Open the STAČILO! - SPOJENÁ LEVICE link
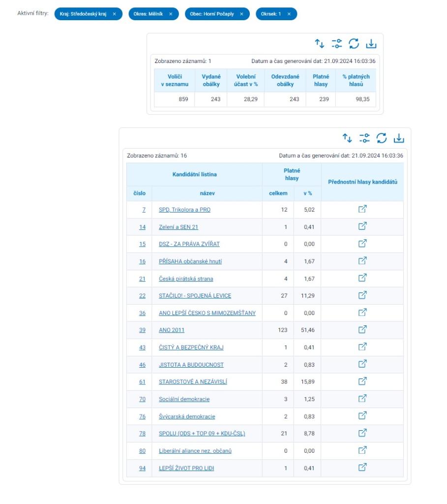Image resolution: width=447 pixels, height=504 pixels. [x=195, y=296]
